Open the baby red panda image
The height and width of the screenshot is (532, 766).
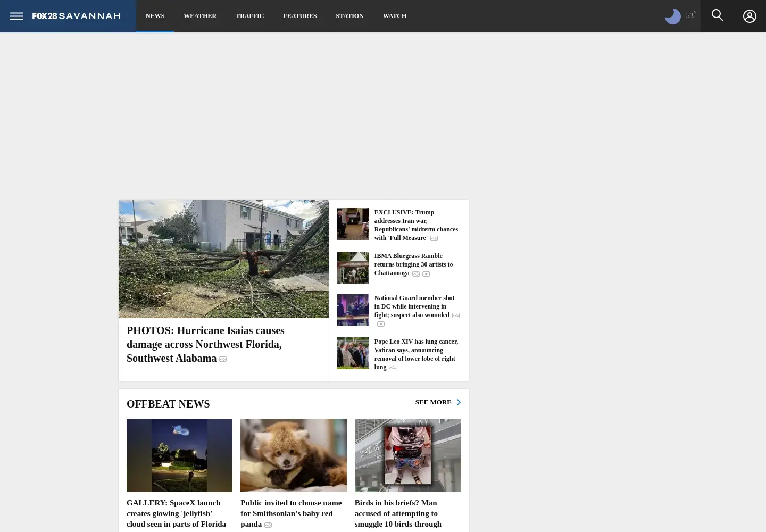[294, 455]
